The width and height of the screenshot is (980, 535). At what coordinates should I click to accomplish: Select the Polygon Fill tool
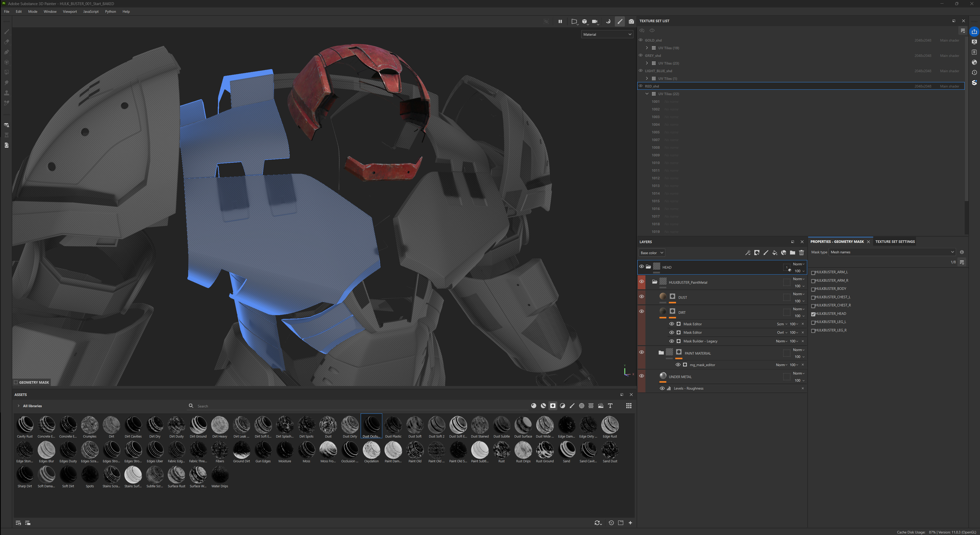point(6,72)
